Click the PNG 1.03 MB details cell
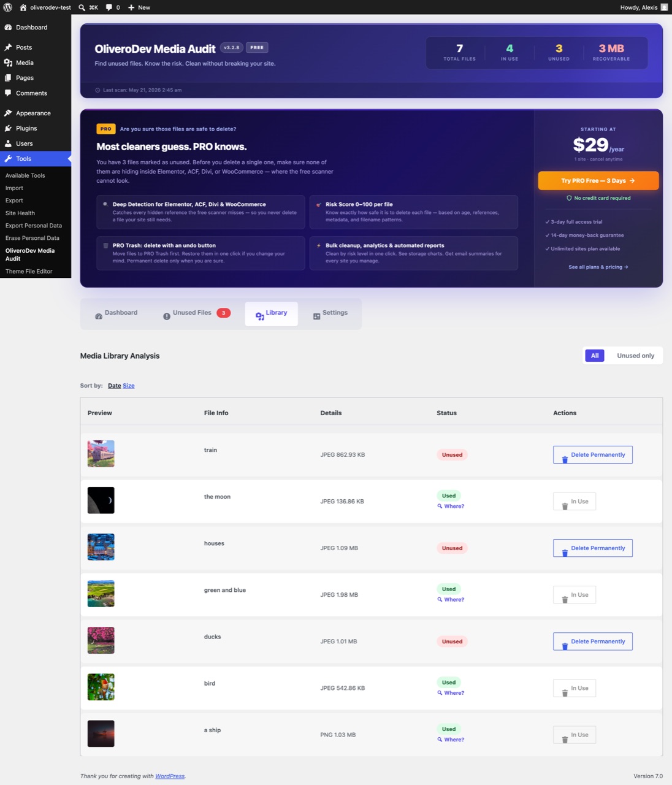The height and width of the screenshot is (785, 672). point(338,735)
